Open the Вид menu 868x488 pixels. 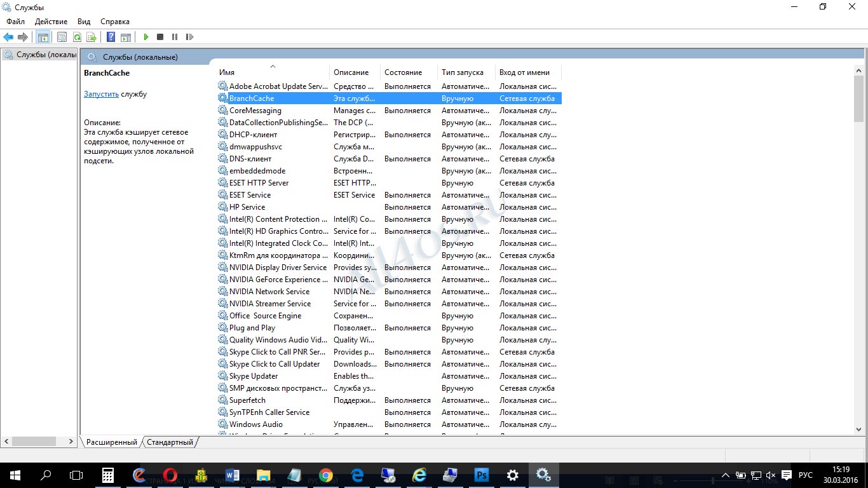84,22
